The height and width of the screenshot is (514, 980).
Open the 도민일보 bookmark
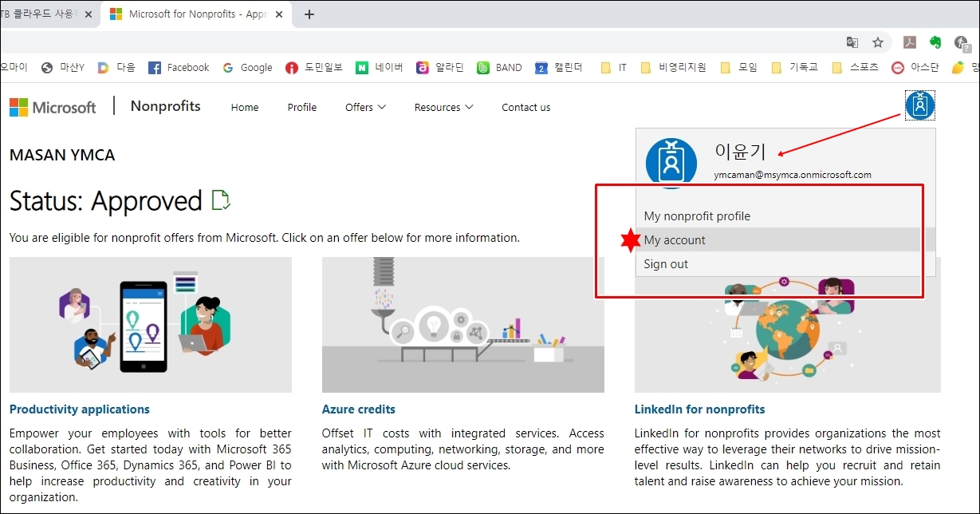click(314, 68)
